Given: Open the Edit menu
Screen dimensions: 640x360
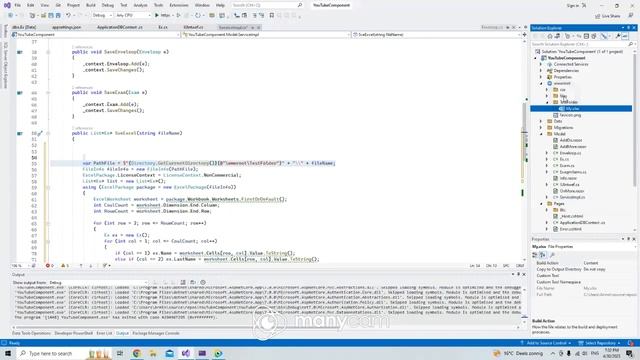Looking at the screenshot, I should (31, 5).
